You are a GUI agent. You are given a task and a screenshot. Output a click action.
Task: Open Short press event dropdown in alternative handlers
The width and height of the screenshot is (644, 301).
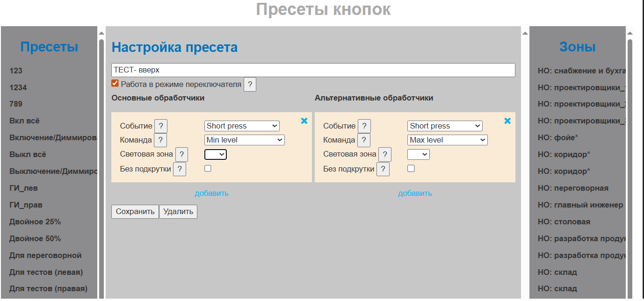[x=445, y=126]
